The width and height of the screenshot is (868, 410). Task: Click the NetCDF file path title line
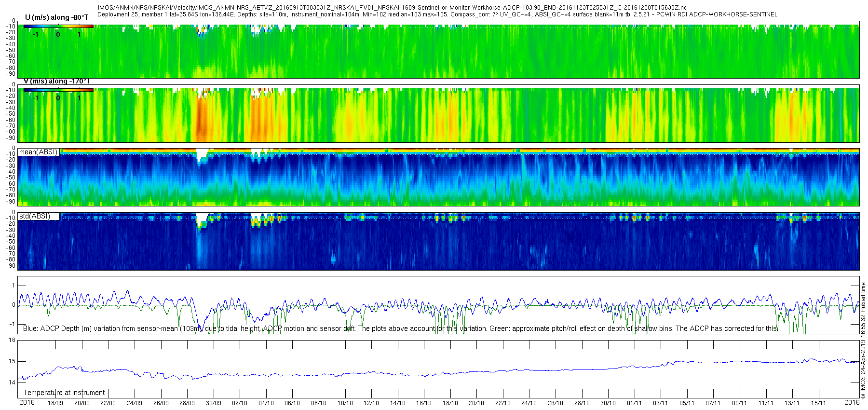coord(393,8)
